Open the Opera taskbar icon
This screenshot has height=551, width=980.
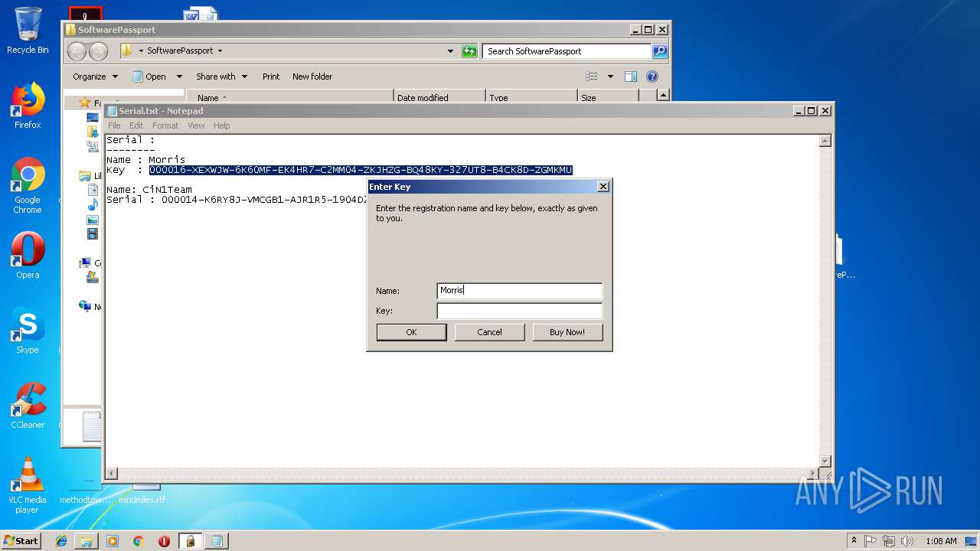pyautogui.click(x=164, y=541)
